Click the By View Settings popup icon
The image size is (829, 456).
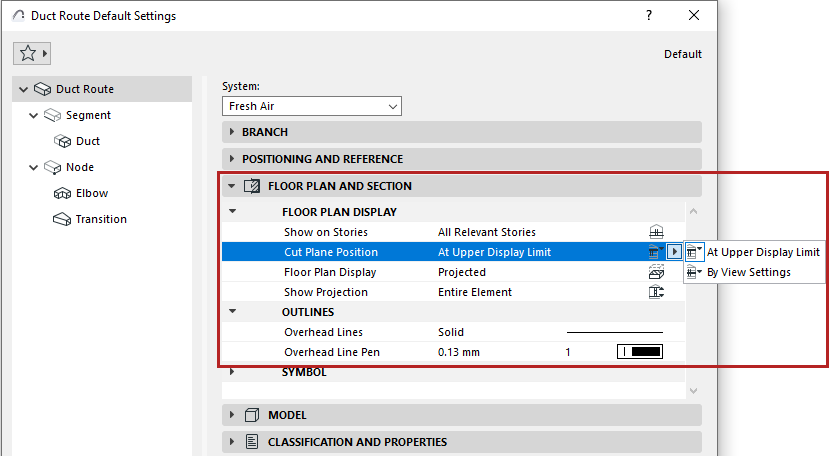pos(694,272)
